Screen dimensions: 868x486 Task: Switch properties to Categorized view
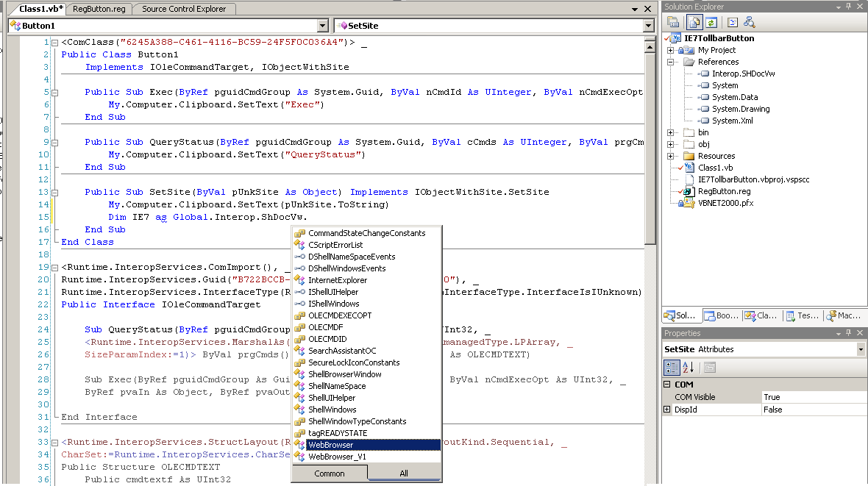(x=672, y=367)
